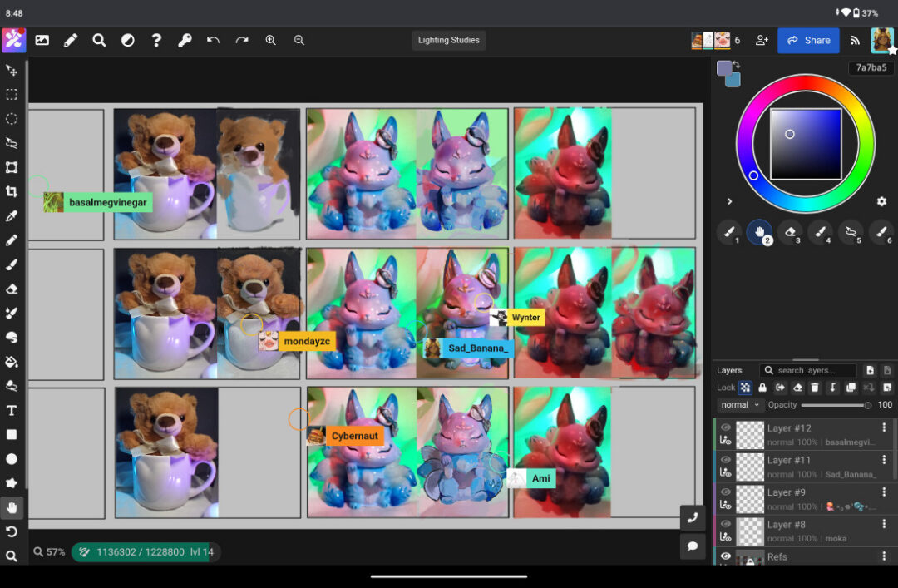Screen dimensions: 898x588
Task: Select the Ellipse shape tool
Action: [12, 459]
